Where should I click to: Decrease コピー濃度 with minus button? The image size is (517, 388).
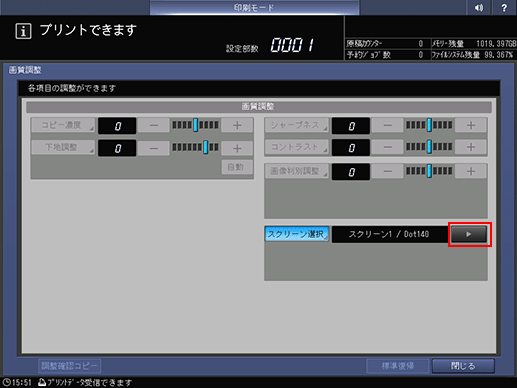coord(154,125)
